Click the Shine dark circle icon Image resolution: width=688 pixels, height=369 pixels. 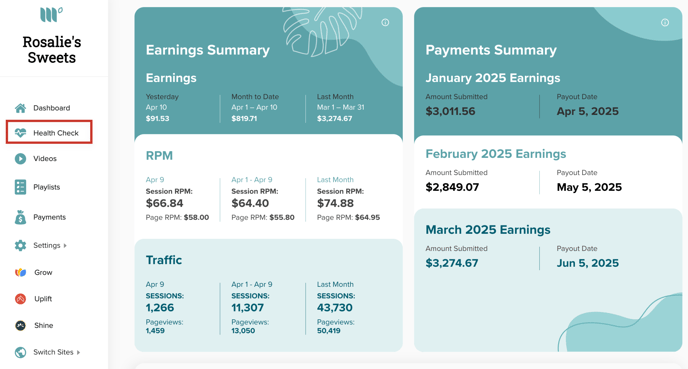pyautogui.click(x=20, y=326)
